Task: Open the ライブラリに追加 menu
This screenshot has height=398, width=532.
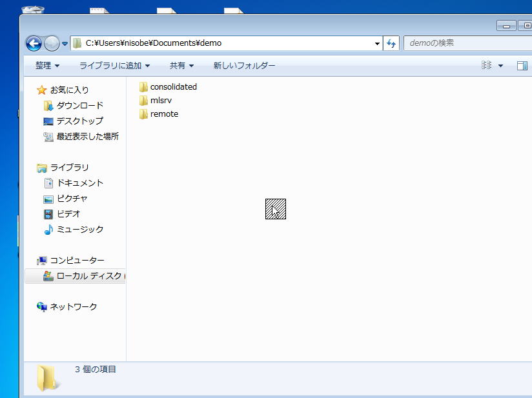Action: (114, 66)
